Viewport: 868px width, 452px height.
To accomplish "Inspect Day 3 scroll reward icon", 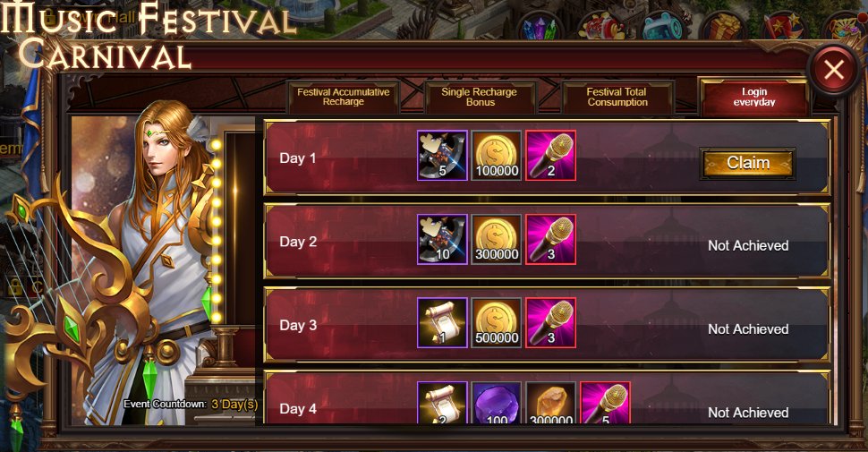I will [x=442, y=323].
